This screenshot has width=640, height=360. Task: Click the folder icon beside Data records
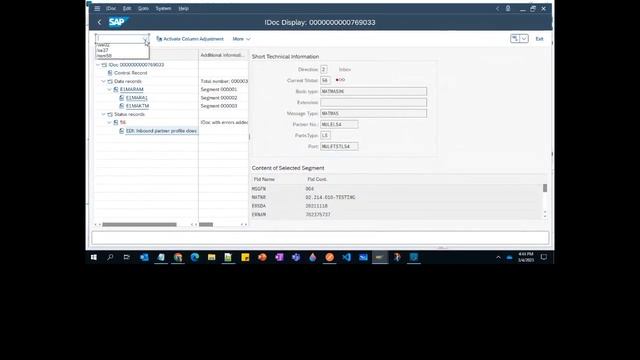point(110,81)
